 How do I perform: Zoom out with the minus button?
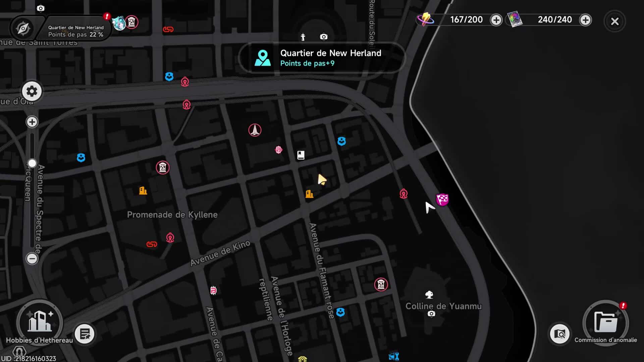tap(32, 258)
